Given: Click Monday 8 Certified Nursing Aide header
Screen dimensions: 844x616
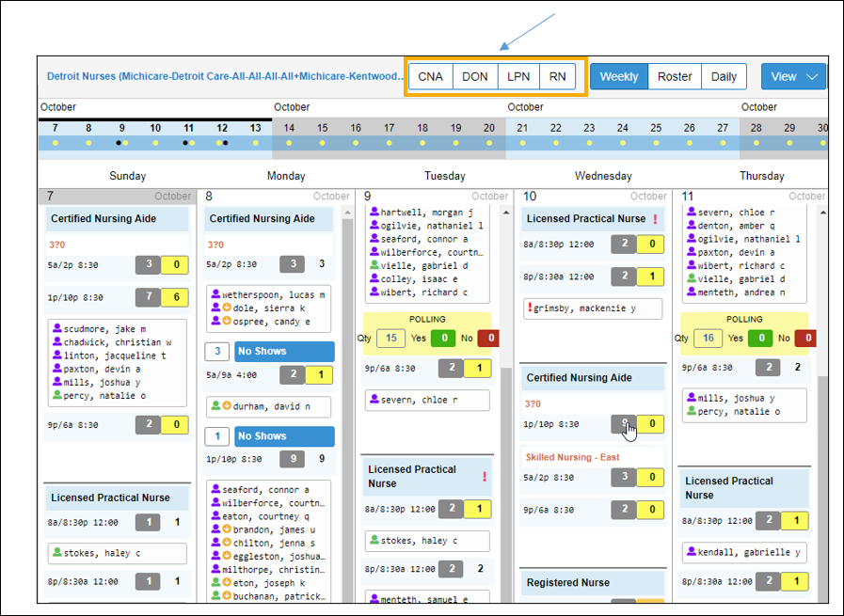Looking at the screenshot, I should [268, 219].
